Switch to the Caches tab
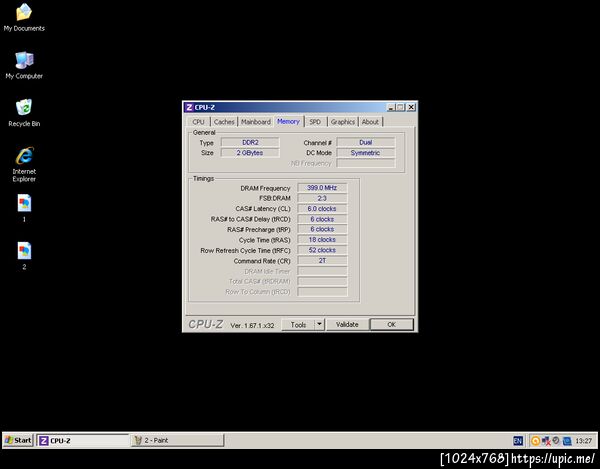This screenshot has height=469, width=600. click(x=224, y=122)
